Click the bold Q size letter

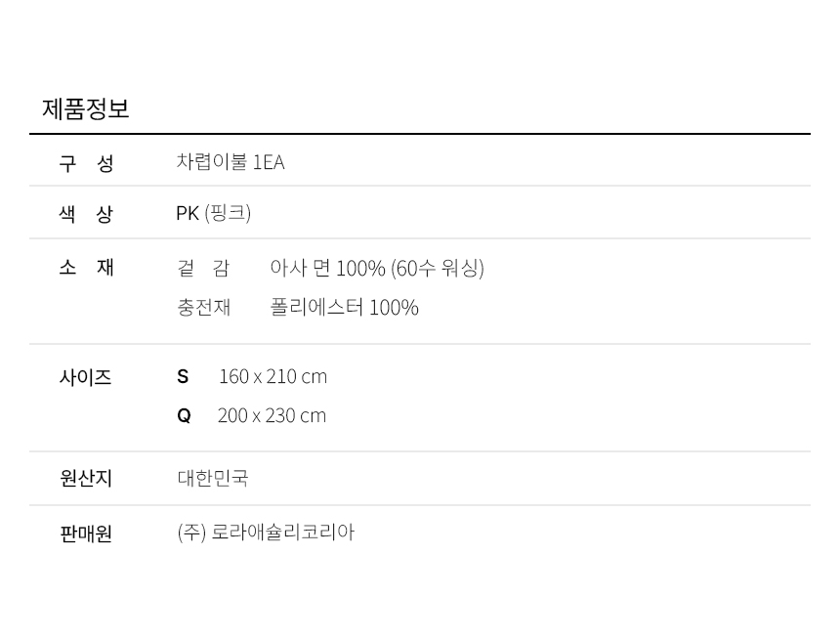coord(184,415)
